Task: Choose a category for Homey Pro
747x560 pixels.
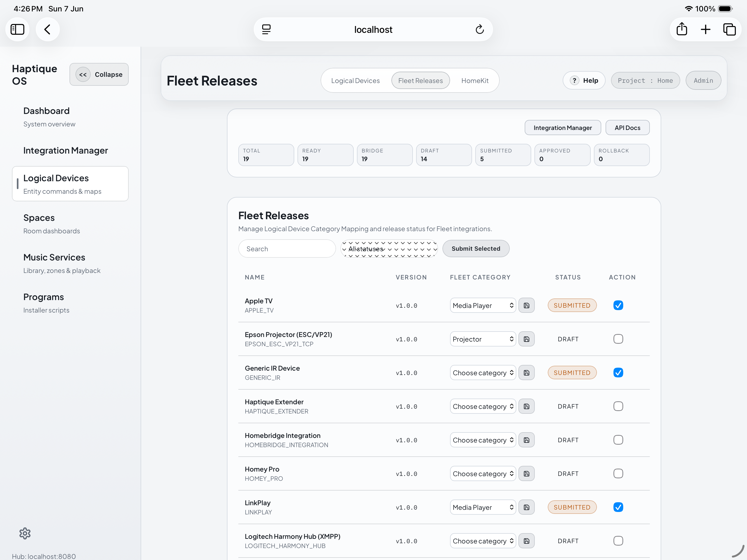Action: tap(483, 474)
